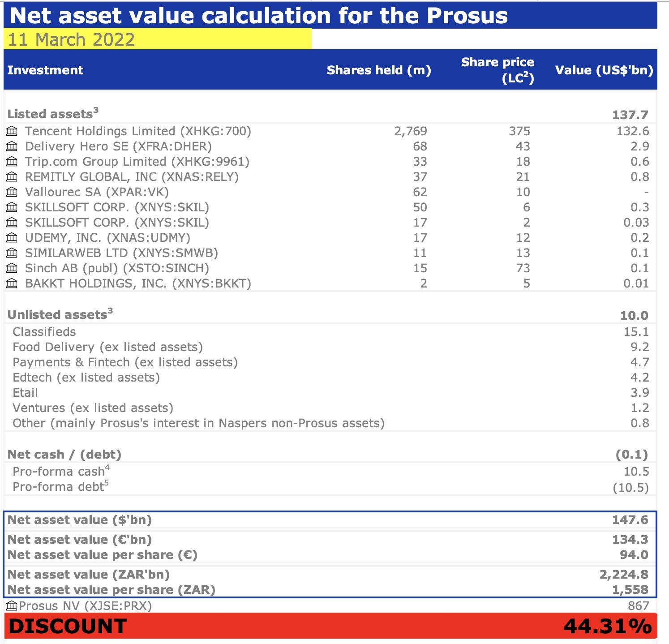Click the bank icon beside SIMILARWEB LTD
The height and width of the screenshot is (644, 669).
[12, 253]
